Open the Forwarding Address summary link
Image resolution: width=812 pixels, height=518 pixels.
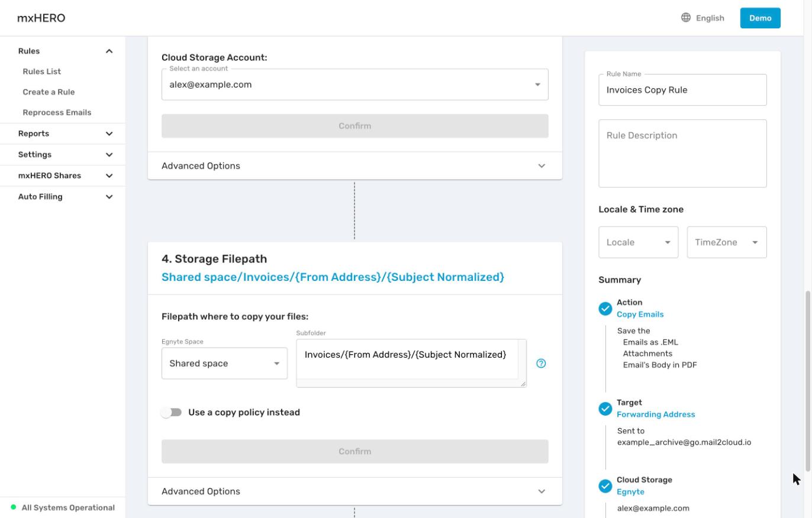pos(656,415)
